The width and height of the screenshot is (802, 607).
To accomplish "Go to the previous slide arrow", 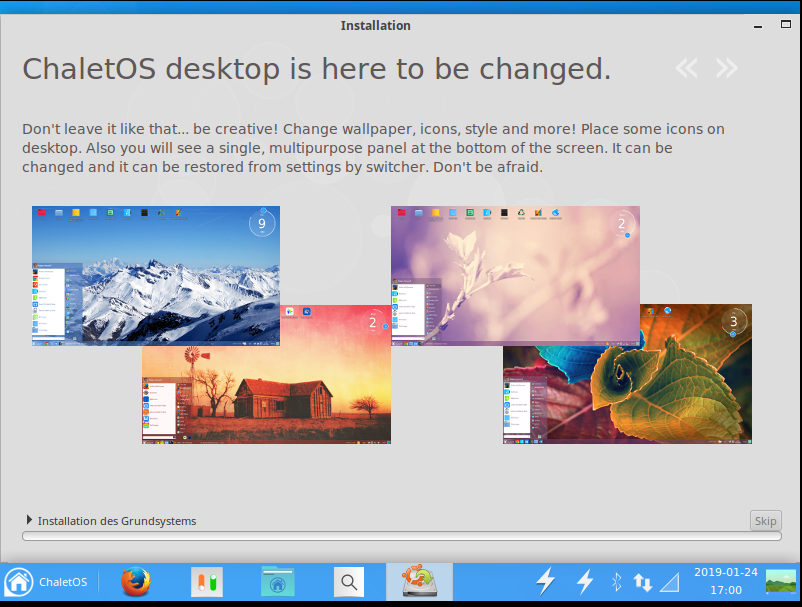I will click(686, 68).
